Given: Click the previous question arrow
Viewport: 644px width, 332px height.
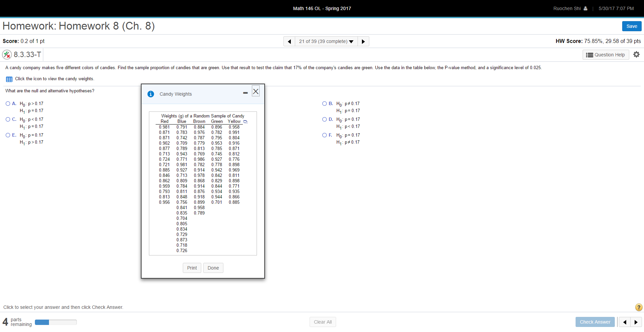Looking at the screenshot, I should pyautogui.click(x=289, y=41).
